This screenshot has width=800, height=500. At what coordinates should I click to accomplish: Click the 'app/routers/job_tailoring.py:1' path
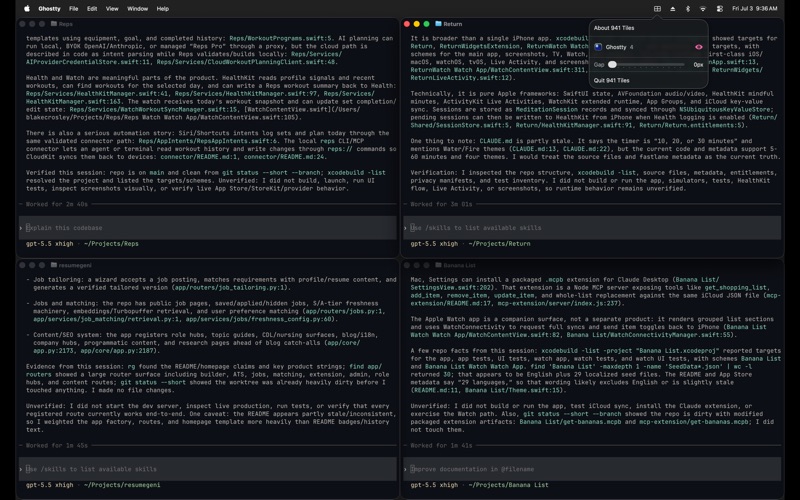click(x=230, y=287)
